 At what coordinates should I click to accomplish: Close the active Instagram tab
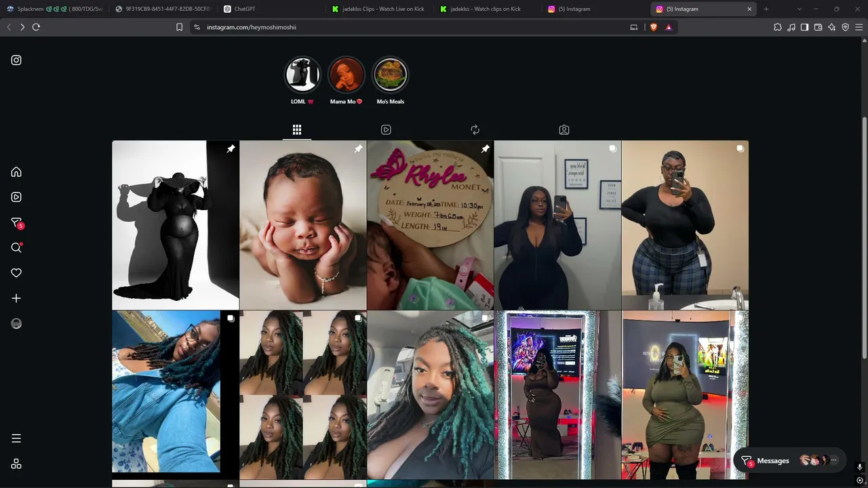[x=749, y=9]
